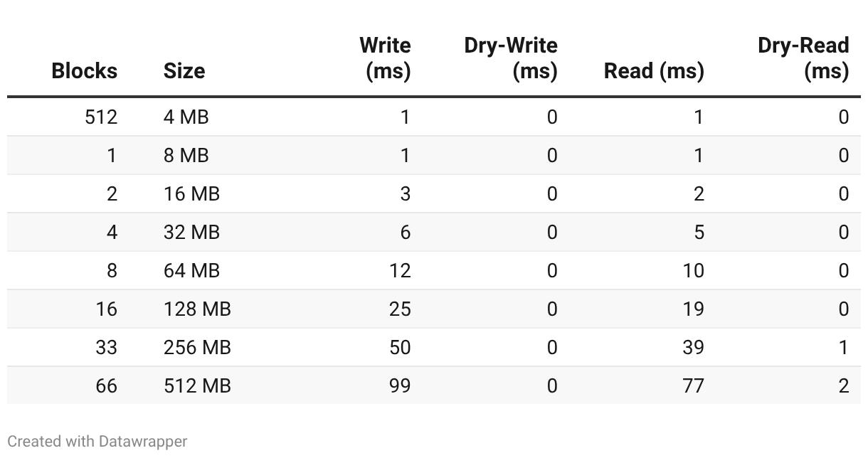Click the Read value 39 cell
This screenshot has height=458, width=868.
(x=693, y=347)
